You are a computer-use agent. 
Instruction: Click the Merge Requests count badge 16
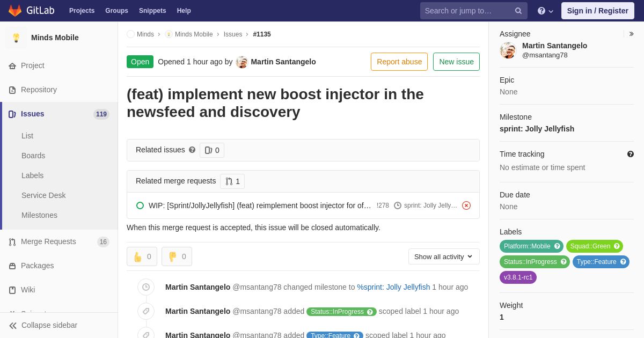[103, 242]
